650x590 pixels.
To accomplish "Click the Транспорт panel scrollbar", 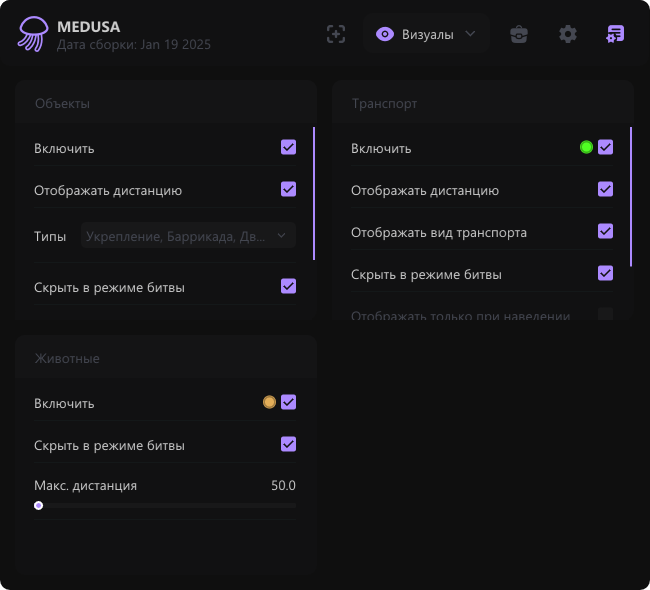I will click(x=631, y=196).
